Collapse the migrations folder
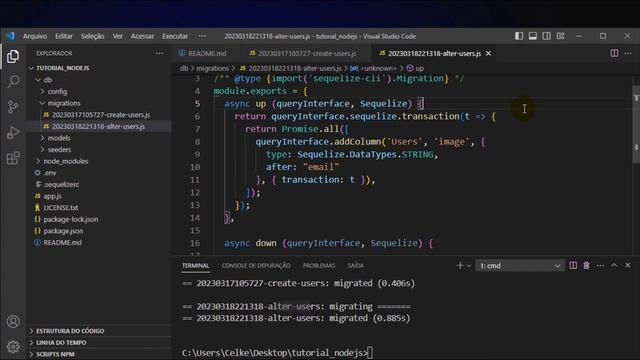Screen dimensions: 640x360 click(99, 103)
